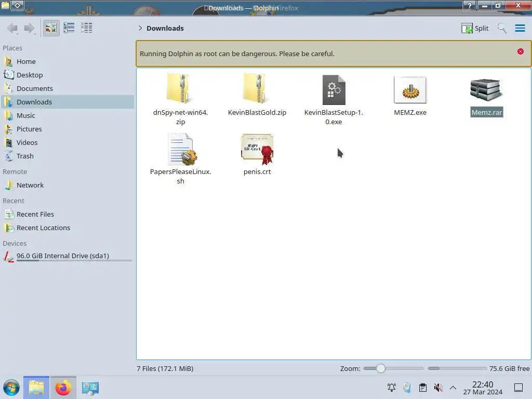Open the 96.0 GiB Internal Drive

[67, 256]
